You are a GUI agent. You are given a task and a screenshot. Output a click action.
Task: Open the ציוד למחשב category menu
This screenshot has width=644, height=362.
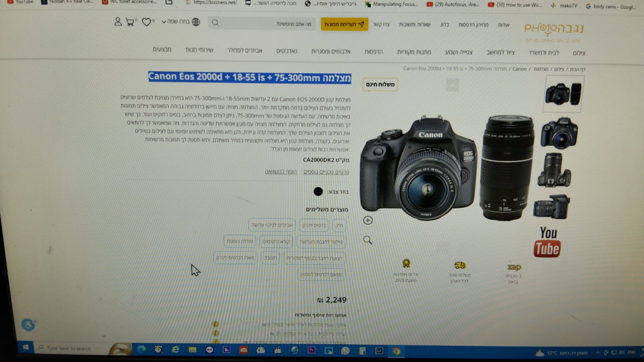point(500,52)
